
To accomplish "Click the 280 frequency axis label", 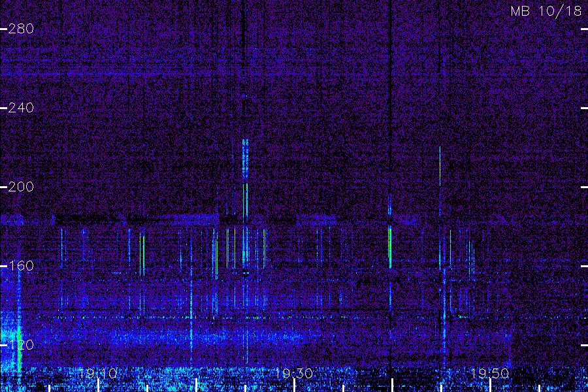I will pos(21,29).
